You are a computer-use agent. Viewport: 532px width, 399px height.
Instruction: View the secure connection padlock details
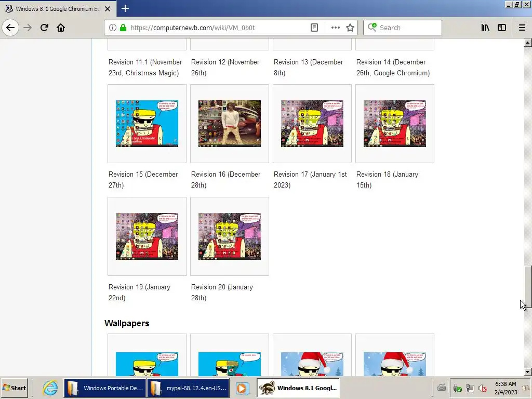coord(123,28)
